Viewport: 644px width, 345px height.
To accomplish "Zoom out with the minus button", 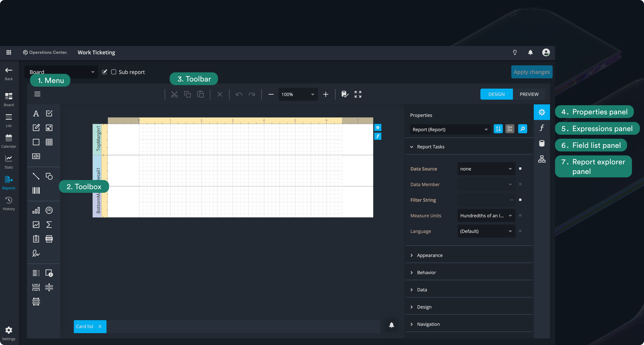I will pyautogui.click(x=271, y=94).
